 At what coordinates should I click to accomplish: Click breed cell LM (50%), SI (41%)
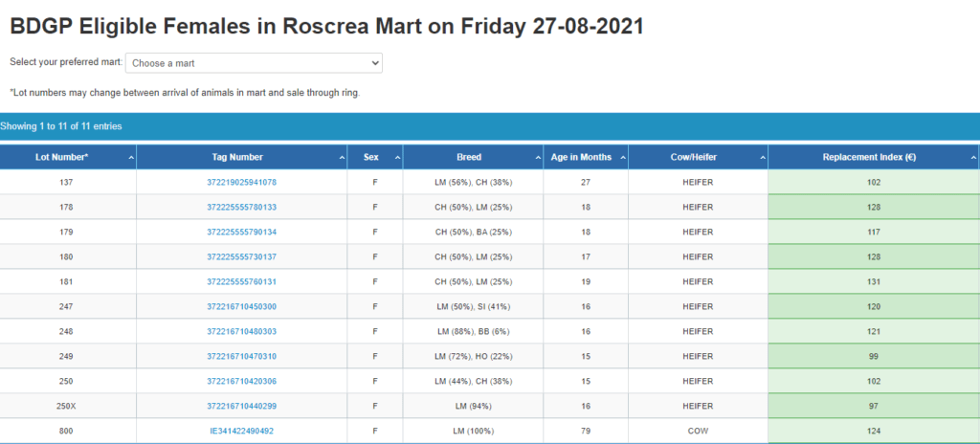(x=473, y=306)
